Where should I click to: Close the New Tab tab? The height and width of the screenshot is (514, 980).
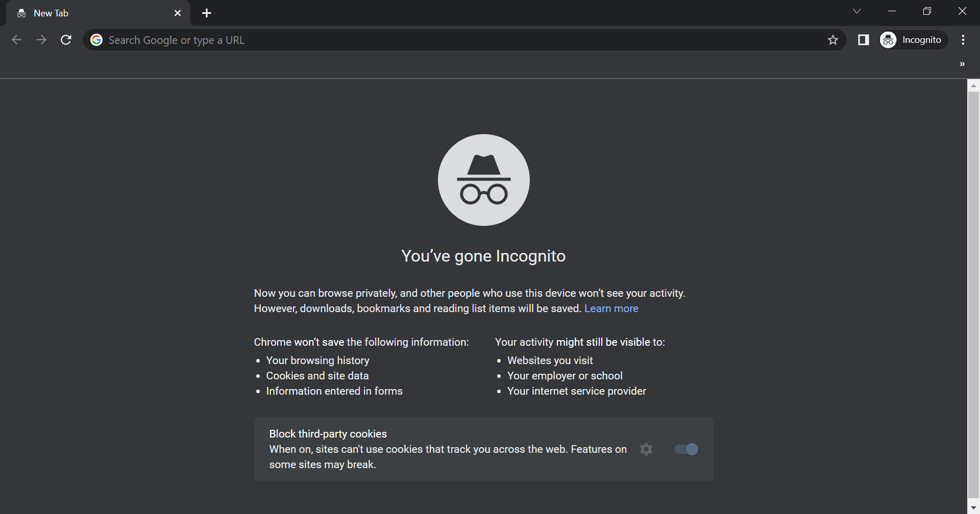click(x=178, y=13)
